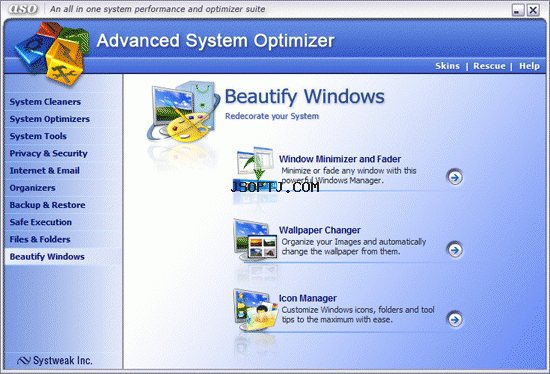
Task: Click the Wallpaper Changer monitor icon
Action: coord(255,240)
